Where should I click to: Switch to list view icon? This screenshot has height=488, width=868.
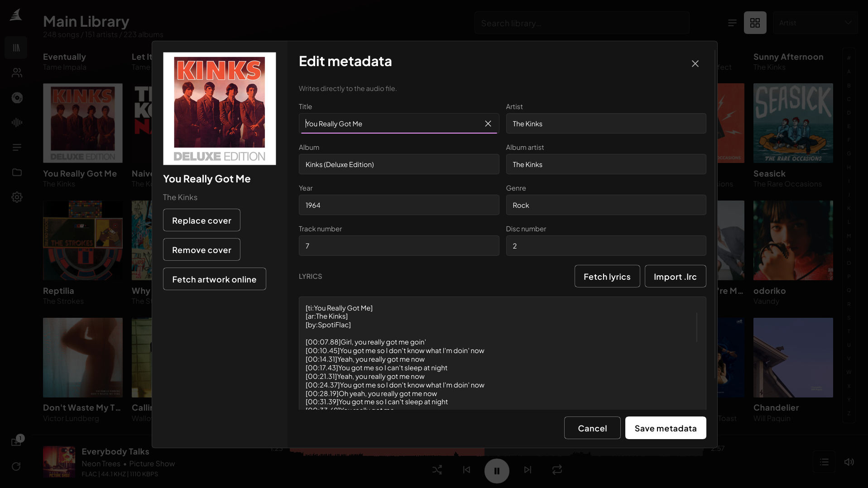(732, 23)
